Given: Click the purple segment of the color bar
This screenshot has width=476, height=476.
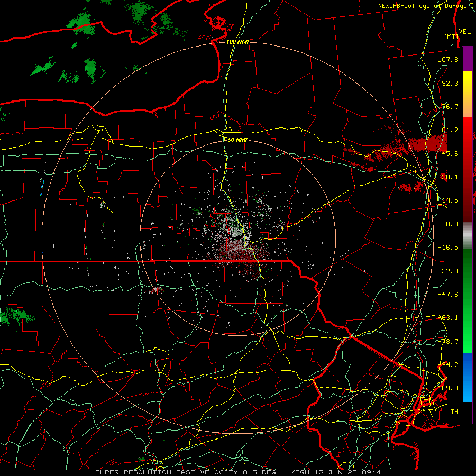Looking at the screenshot, I should (x=467, y=59).
